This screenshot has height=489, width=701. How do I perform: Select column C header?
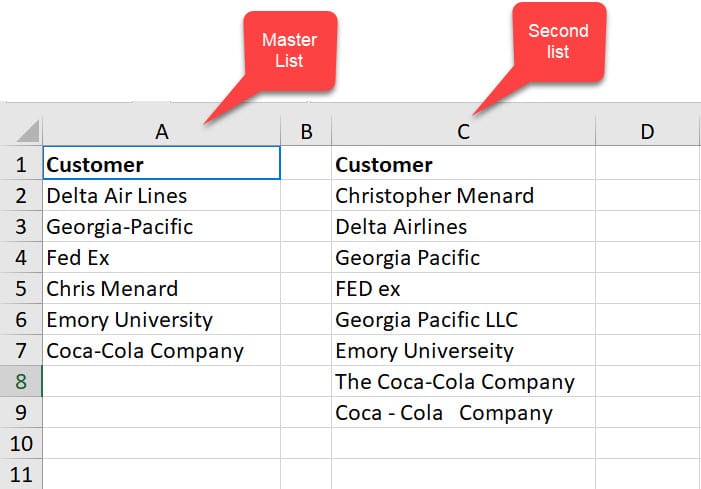(463, 131)
